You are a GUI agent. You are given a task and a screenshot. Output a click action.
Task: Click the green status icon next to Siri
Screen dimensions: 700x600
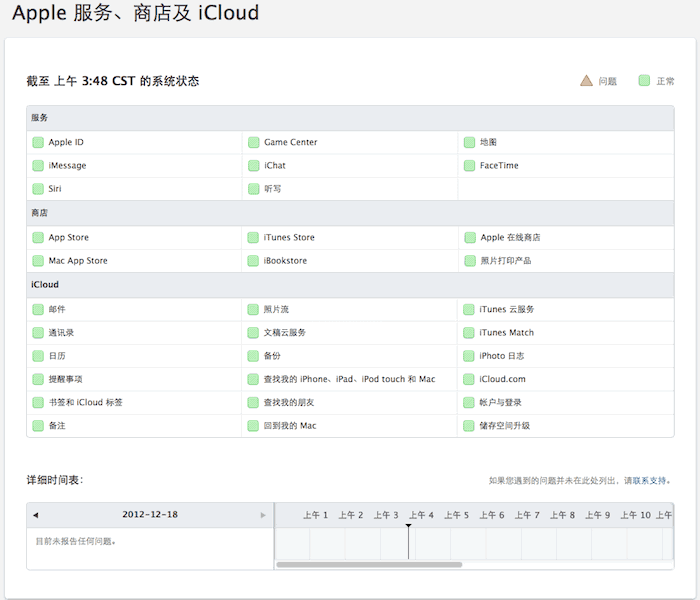coord(38,189)
